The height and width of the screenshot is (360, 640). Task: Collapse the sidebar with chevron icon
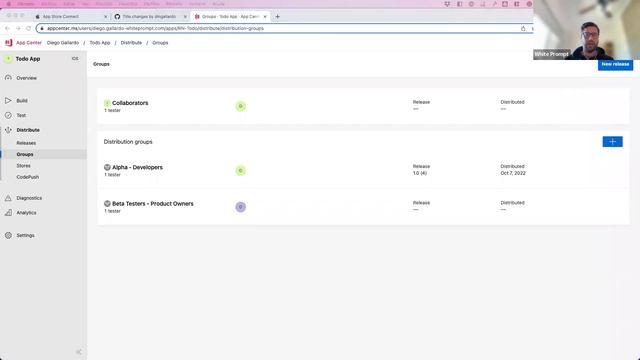(79, 352)
